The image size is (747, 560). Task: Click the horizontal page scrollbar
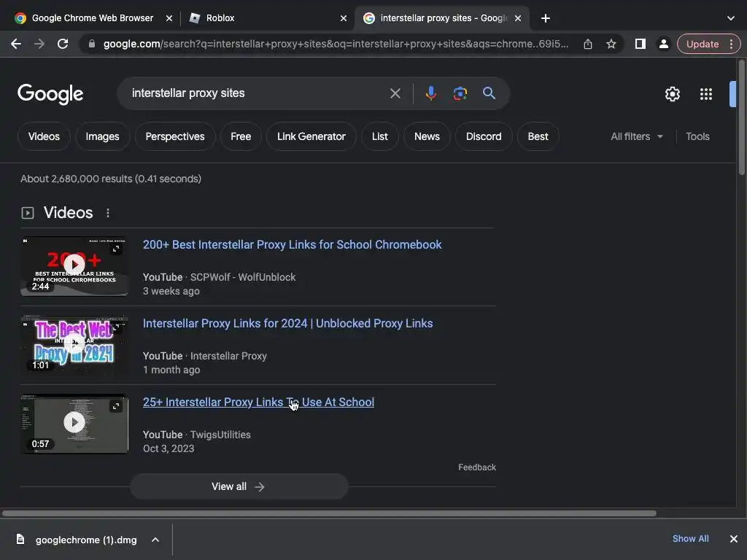pyautogui.click(x=329, y=513)
